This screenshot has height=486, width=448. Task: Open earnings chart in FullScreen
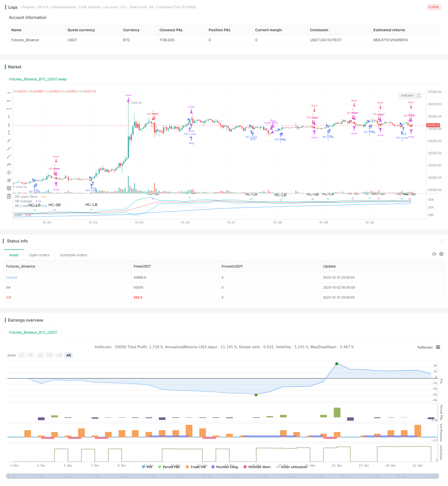click(x=425, y=347)
